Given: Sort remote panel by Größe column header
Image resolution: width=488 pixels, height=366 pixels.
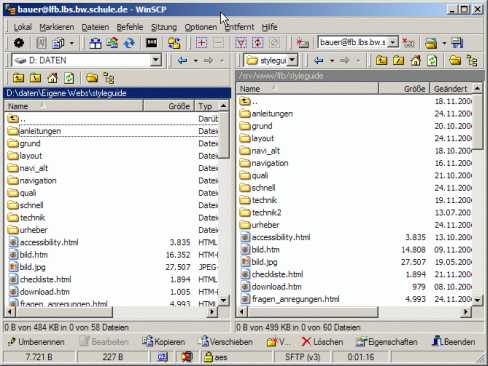Looking at the screenshot, I should point(404,89).
